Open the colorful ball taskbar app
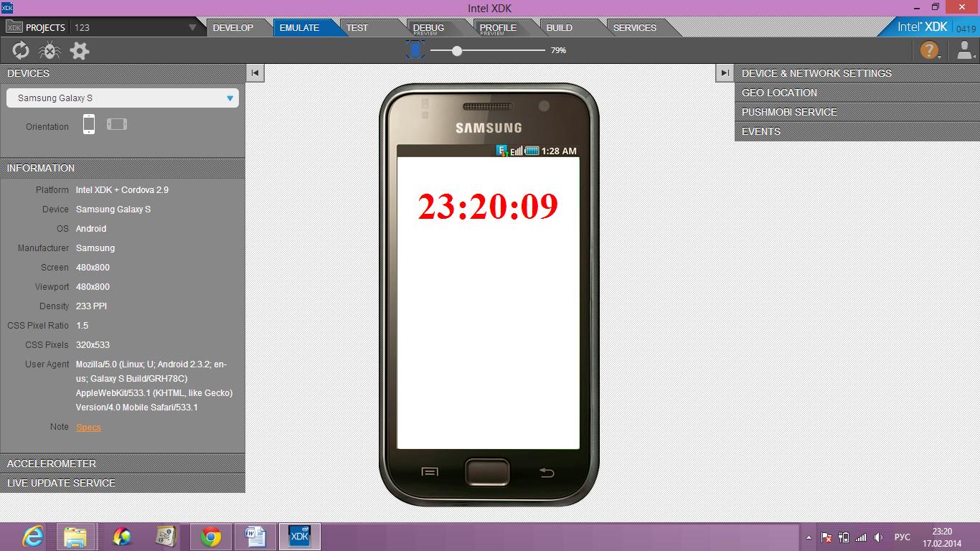This screenshot has width=980, height=551. (x=122, y=537)
